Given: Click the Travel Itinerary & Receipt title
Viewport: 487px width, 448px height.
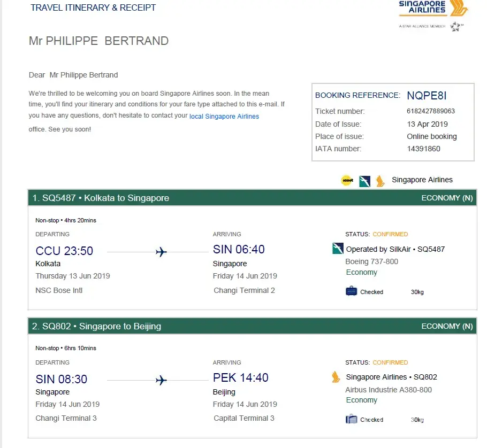Looking at the screenshot, I should tap(93, 7).
